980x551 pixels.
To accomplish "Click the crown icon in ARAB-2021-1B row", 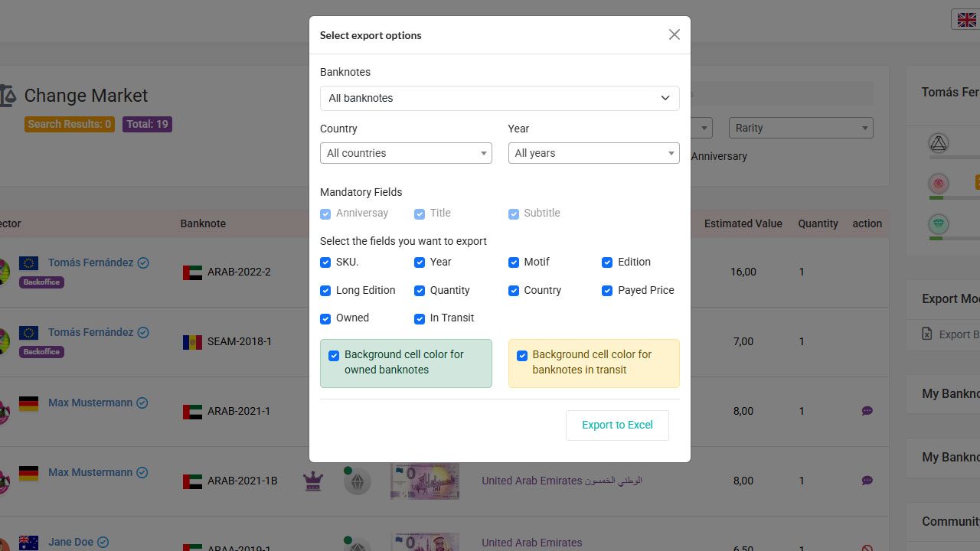I will [x=312, y=481].
